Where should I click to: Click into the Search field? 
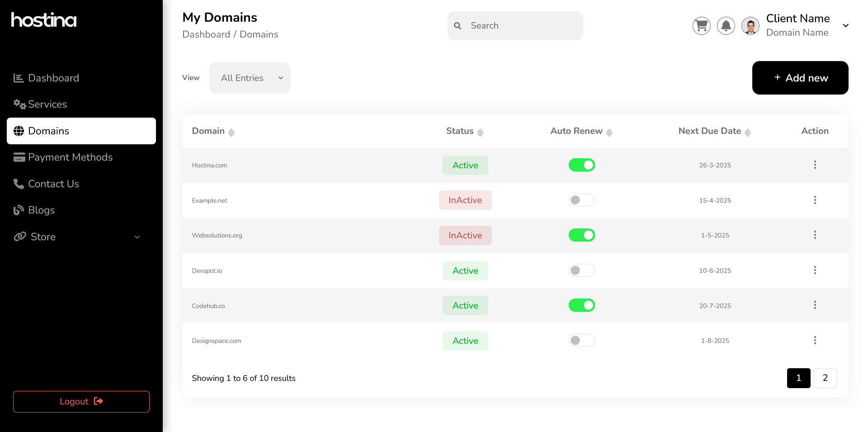pyautogui.click(x=520, y=26)
